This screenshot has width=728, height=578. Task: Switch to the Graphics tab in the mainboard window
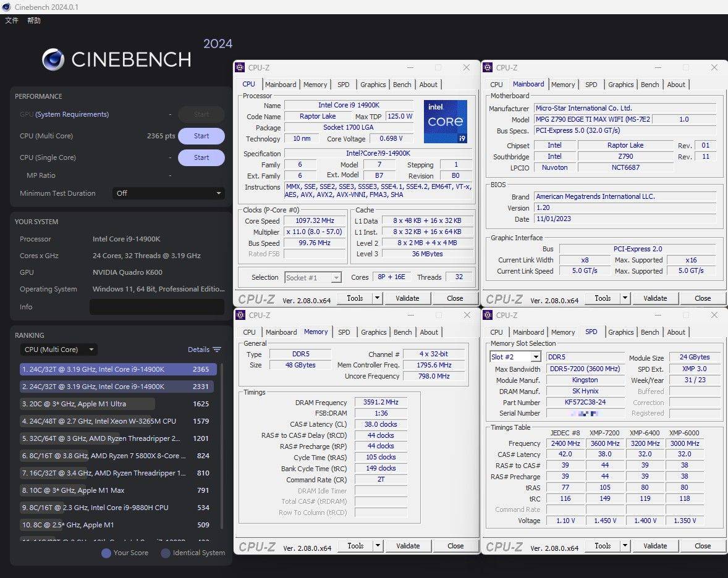620,85
